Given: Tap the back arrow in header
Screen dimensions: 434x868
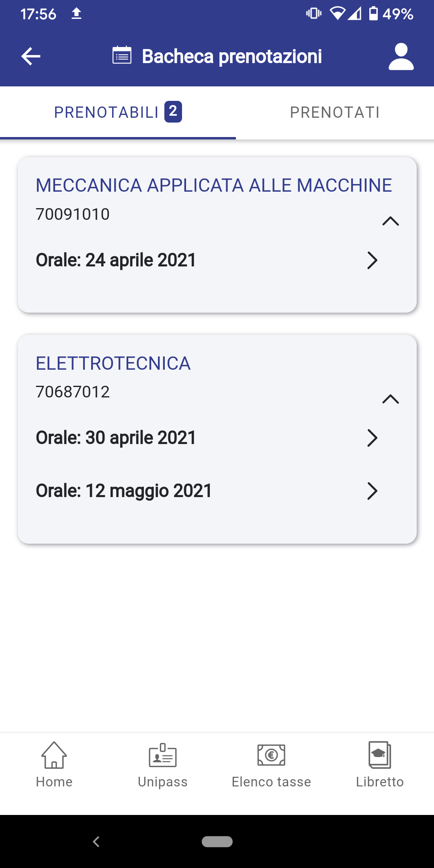Looking at the screenshot, I should 31,56.
